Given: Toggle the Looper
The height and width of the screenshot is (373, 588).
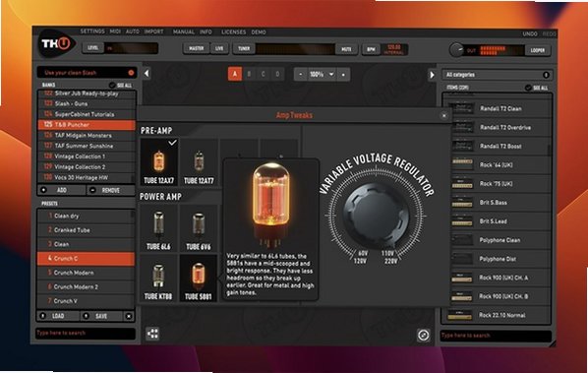Looking at the screenshot, I should (x=538, y=50).
